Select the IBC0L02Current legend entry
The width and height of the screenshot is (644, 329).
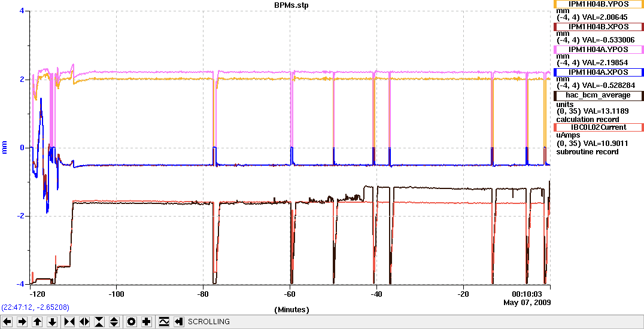(x=598, y=127)
